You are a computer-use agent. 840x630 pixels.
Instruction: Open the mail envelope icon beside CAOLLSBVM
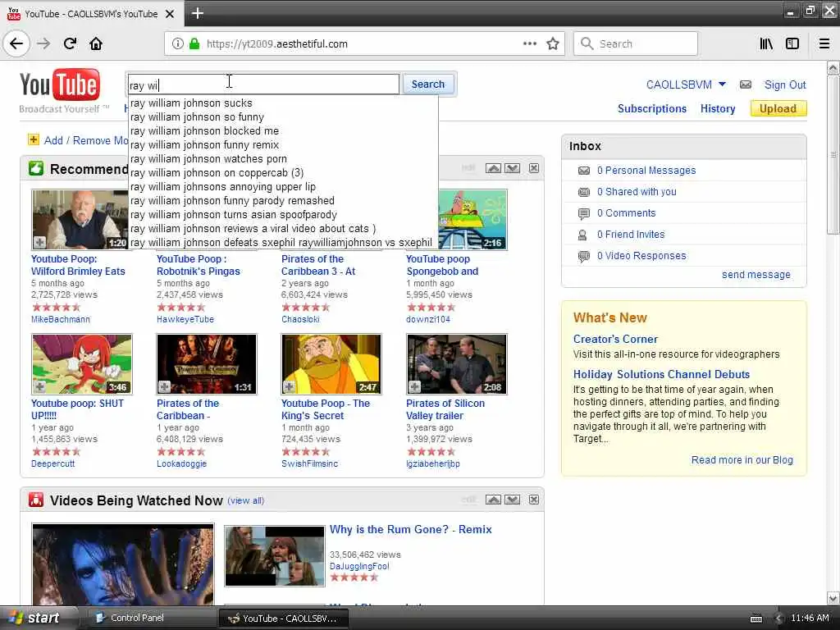(x=745, y=84)
